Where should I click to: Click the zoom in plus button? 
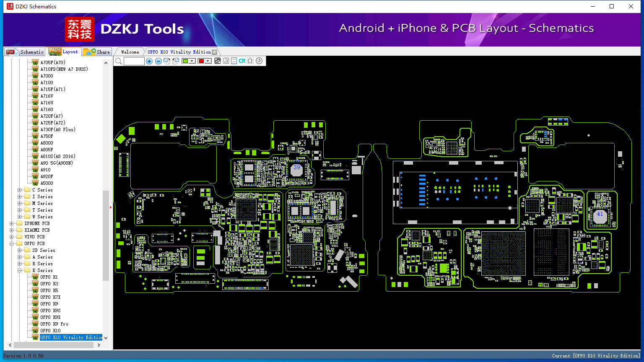pyautogui.click(x=149, y=61)
